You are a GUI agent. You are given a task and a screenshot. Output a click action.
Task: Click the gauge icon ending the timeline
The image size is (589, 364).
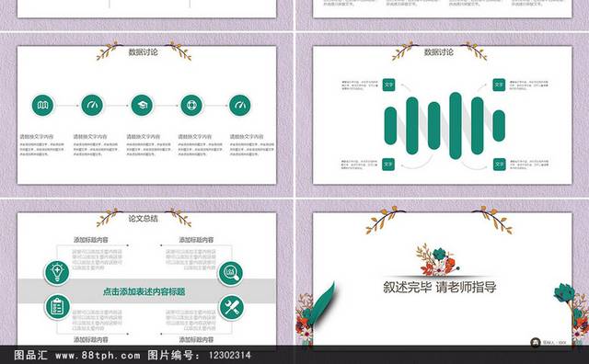click(240, 106)
